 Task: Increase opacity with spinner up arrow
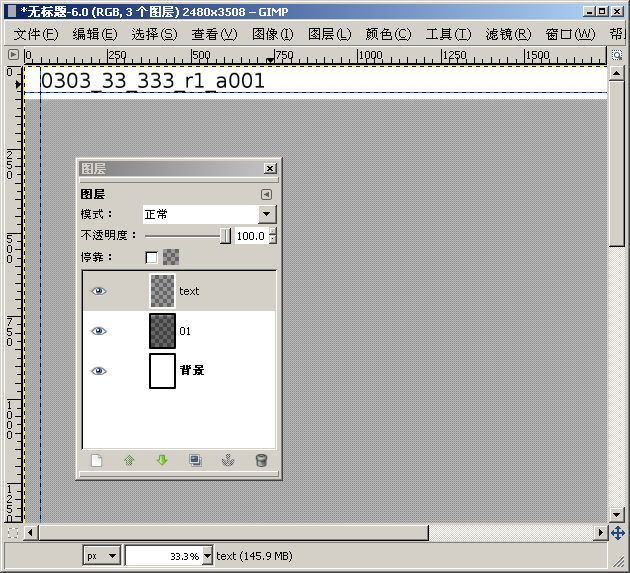coord(273,231)
